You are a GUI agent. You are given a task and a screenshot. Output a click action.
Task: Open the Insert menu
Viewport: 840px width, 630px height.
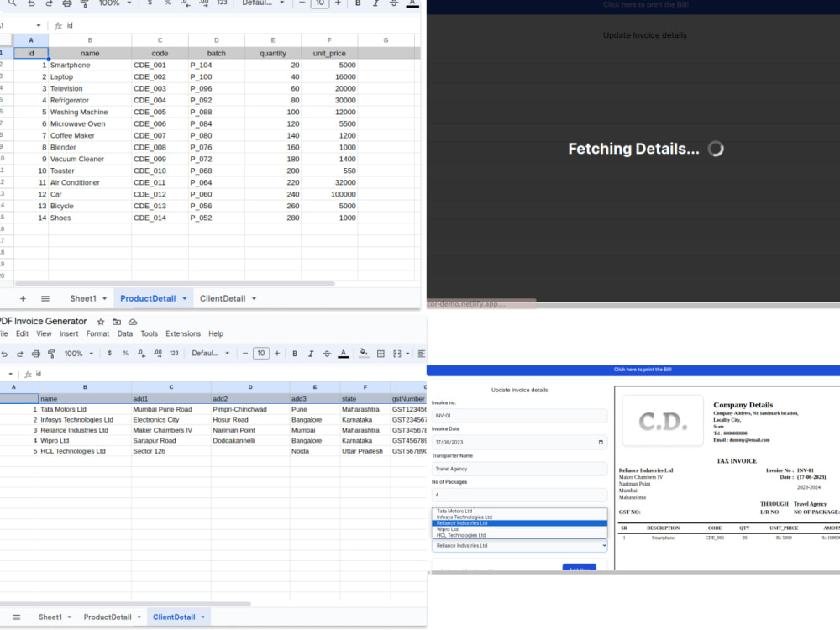[69, 333]
